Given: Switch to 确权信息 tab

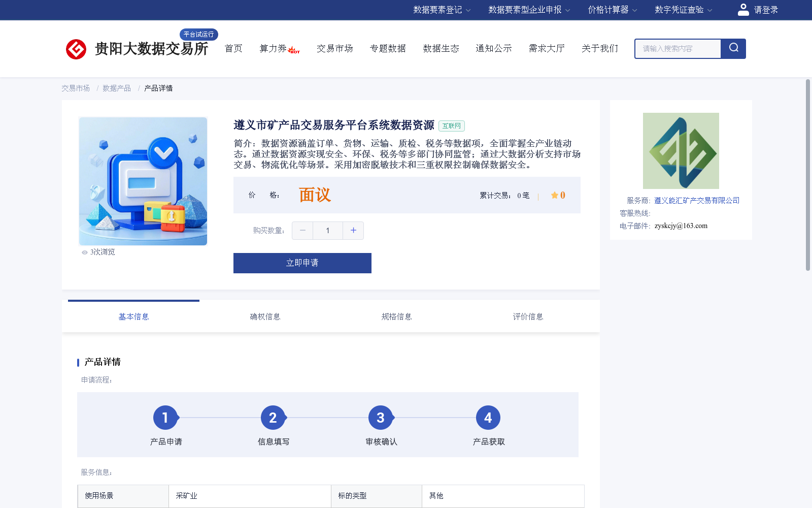Looking at the screenshot, I should click(265, 316).
